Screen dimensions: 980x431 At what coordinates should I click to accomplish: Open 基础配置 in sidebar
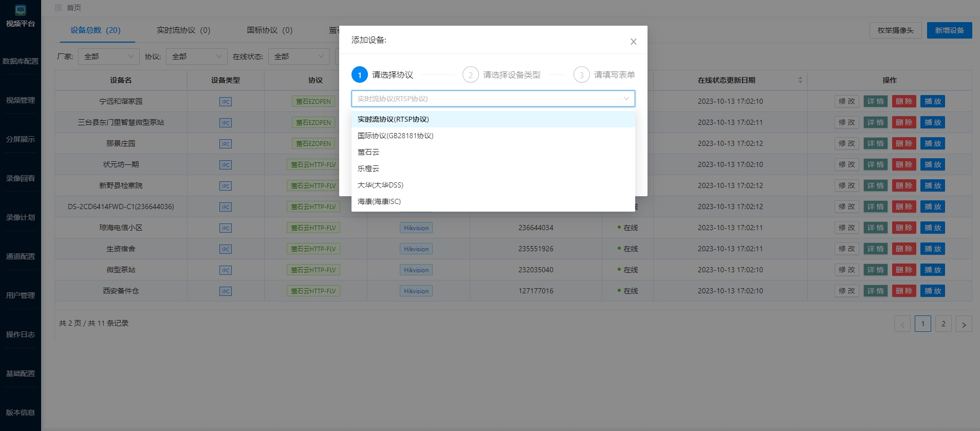(21, 373)
